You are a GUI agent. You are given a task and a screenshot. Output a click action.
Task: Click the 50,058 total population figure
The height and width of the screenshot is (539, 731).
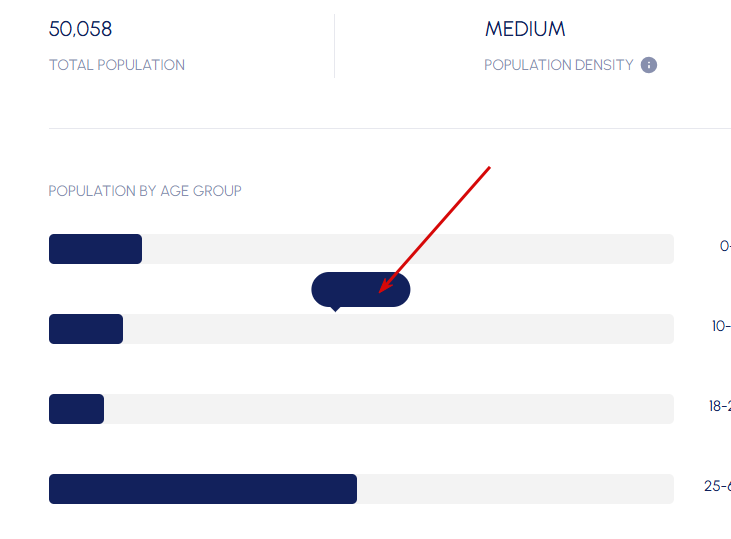(81, 29)
